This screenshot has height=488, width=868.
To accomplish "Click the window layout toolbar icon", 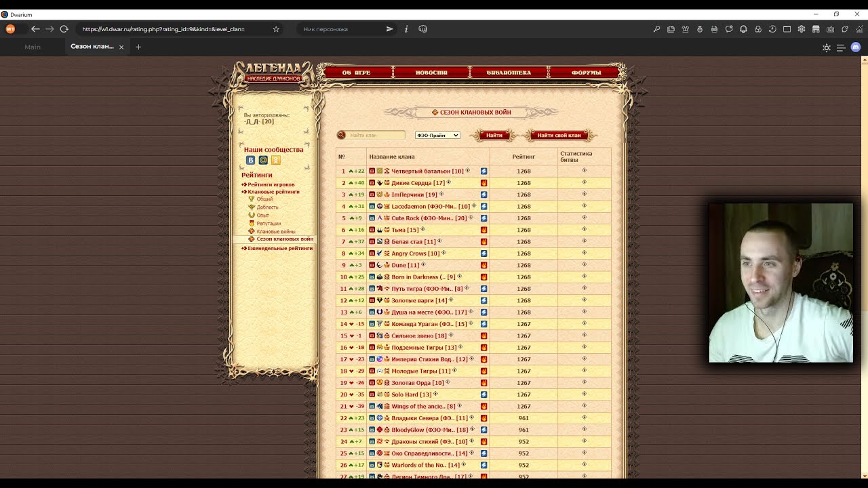I will click(787, 29).
